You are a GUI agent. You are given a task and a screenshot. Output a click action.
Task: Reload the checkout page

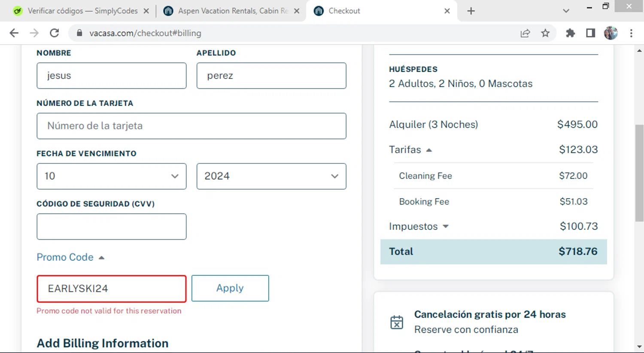point(55,33)
